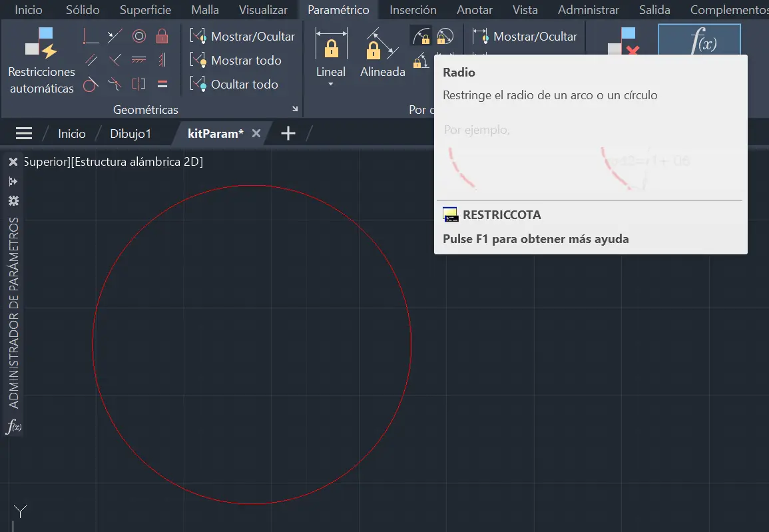Screen dimensions: 769x532
Task: Show all constraints with Mostrar todo
Action: coord(236,60)
